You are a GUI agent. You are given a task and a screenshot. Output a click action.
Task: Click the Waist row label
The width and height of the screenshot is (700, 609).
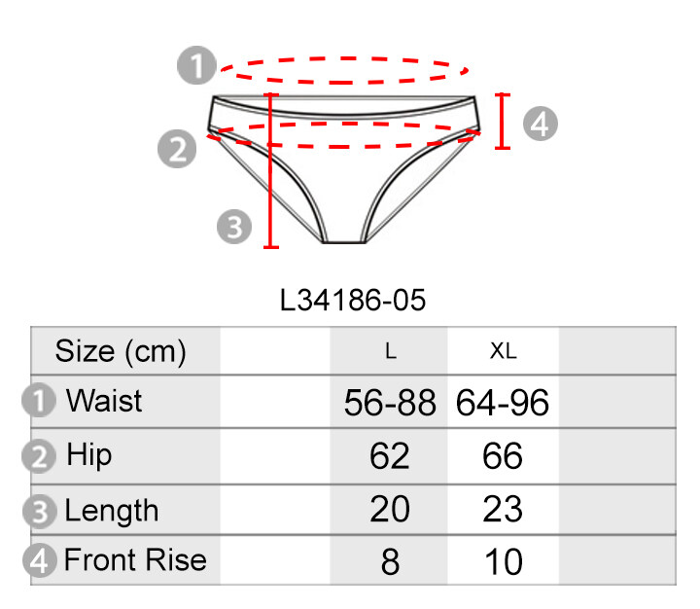pyautogui.click(x=104, y=401)
